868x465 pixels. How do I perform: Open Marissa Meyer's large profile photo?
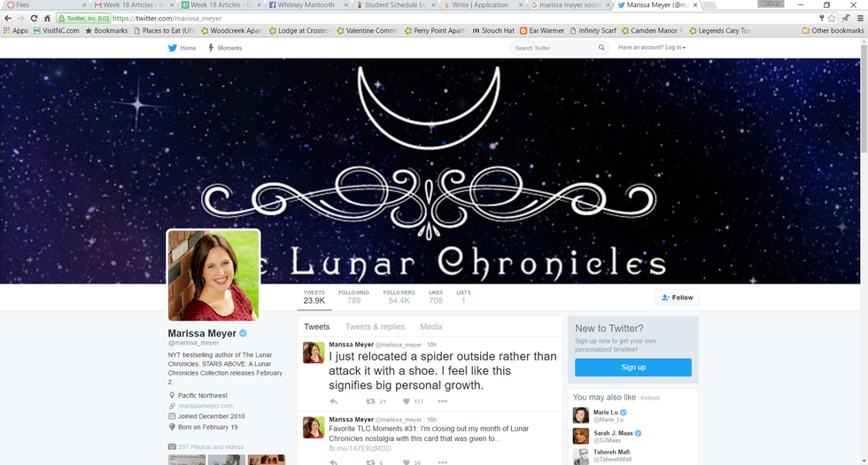click(x=213, y=275)
